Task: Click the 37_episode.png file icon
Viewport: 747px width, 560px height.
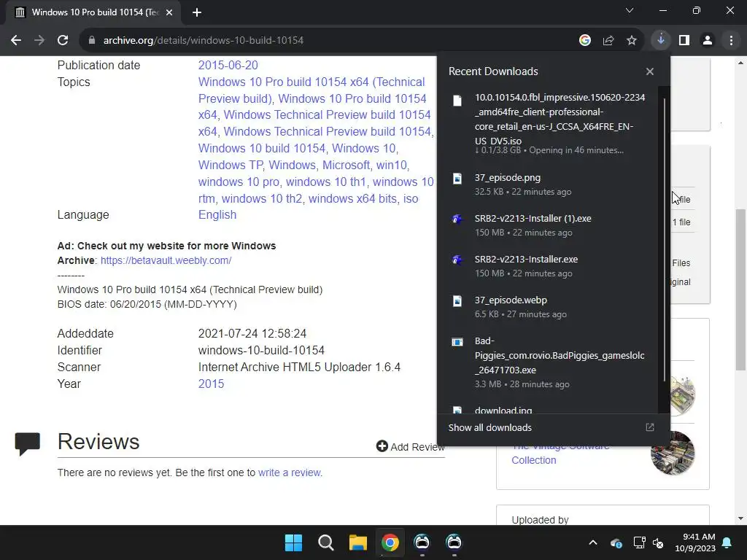Action: coord(457,179)
